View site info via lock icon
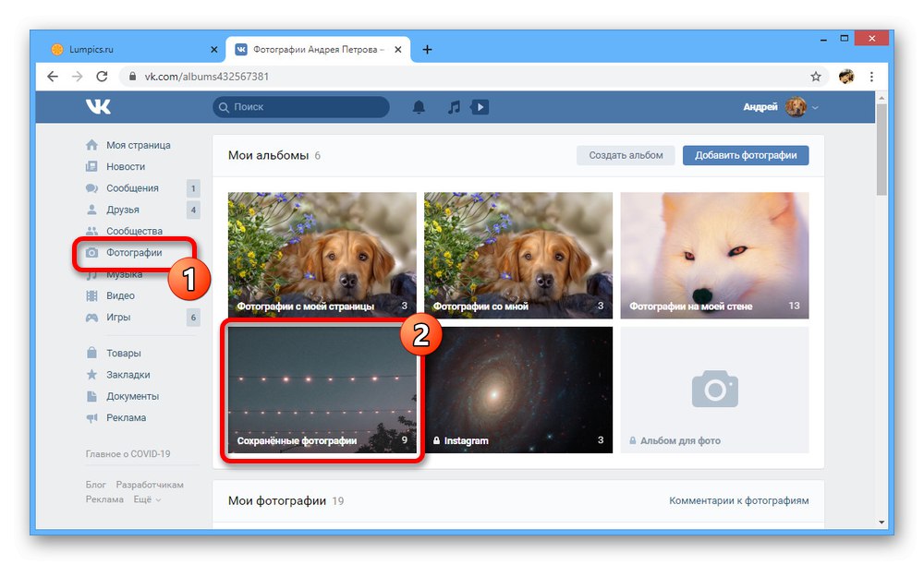924x565 pixels. (132, 77)
